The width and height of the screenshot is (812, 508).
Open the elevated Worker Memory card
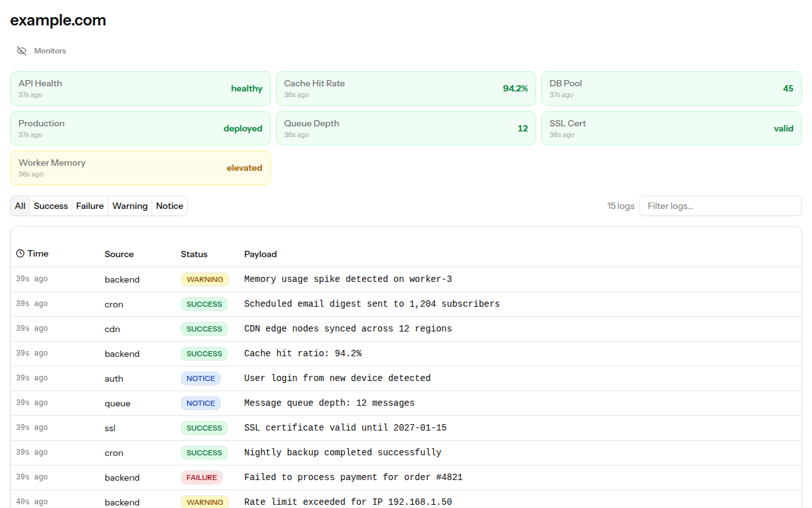coord(140,168)
